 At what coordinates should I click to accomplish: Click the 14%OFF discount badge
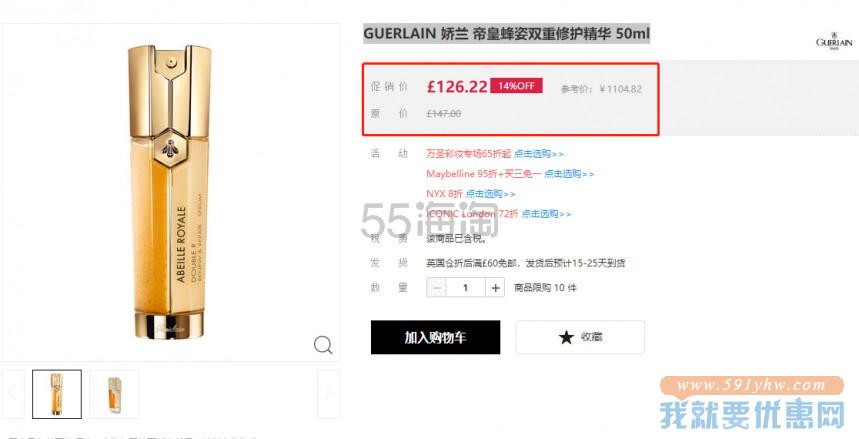click(516, 86)
